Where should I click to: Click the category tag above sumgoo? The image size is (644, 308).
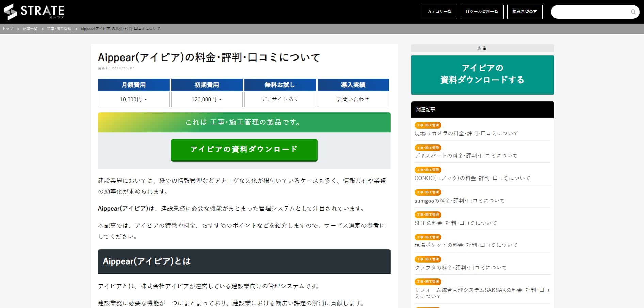[x=428, y=192]
